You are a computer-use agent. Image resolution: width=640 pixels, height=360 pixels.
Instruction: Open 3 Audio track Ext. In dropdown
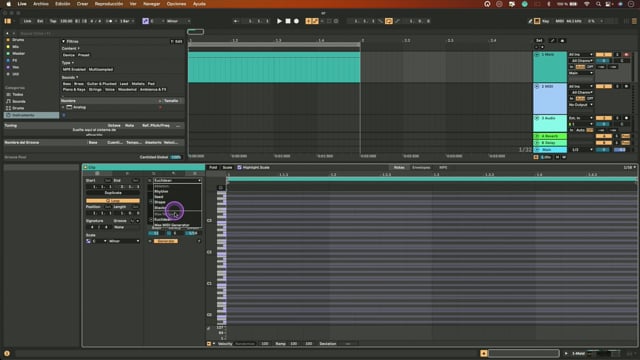(x=581, y=118)
